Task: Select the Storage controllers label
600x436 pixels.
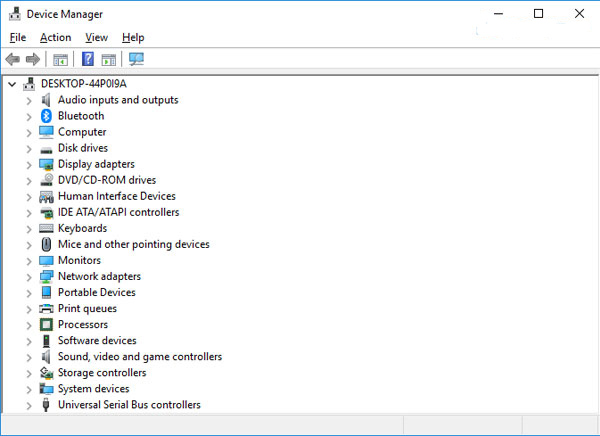Action: click(102, 373)
